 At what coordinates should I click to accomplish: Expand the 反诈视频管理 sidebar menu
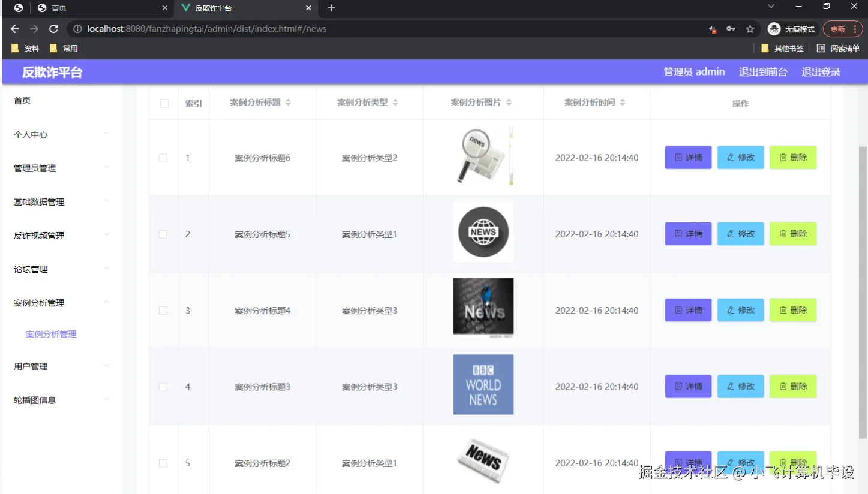pyautogui.click(x=62, y=235)
